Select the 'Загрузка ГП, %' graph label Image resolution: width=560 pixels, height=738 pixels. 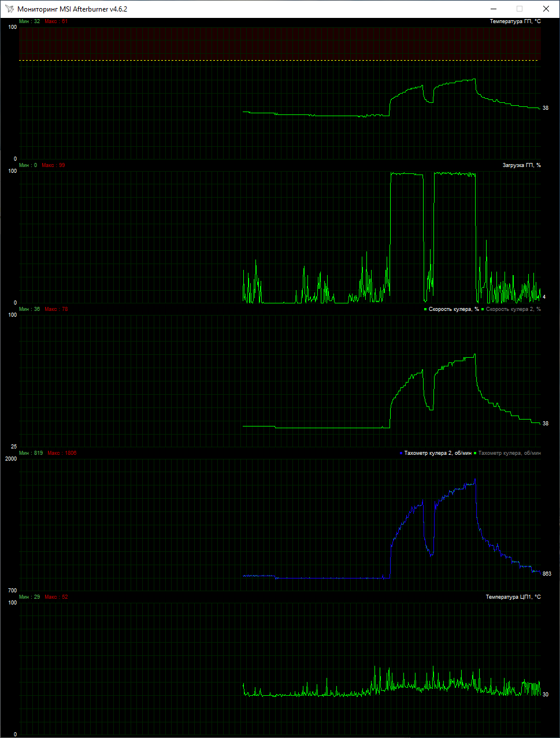[521, 165]
